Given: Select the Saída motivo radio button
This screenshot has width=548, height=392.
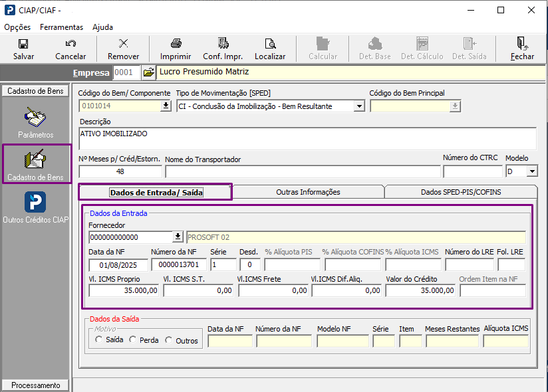Looking at the screenshot, I should (x=99, y=340).
